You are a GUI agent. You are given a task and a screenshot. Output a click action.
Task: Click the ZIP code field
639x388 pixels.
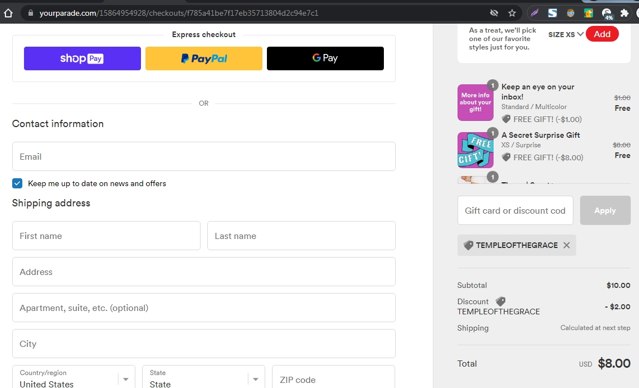(x=333, y=378)
